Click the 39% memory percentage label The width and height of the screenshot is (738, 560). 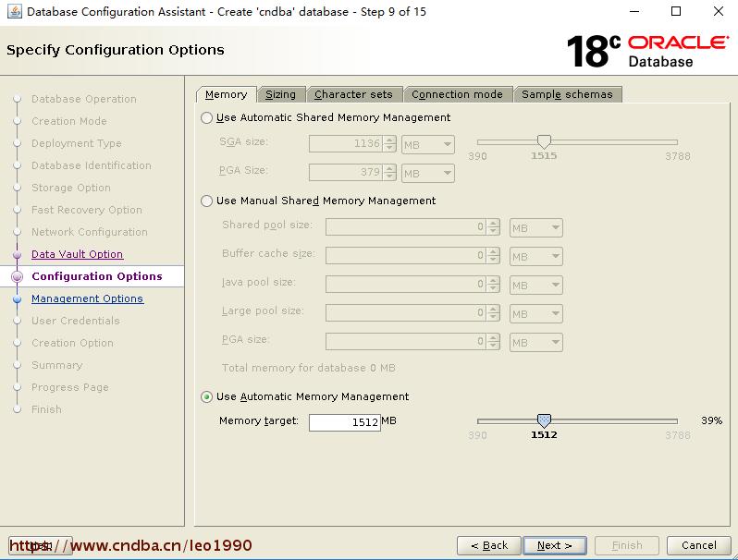point(712,420)
